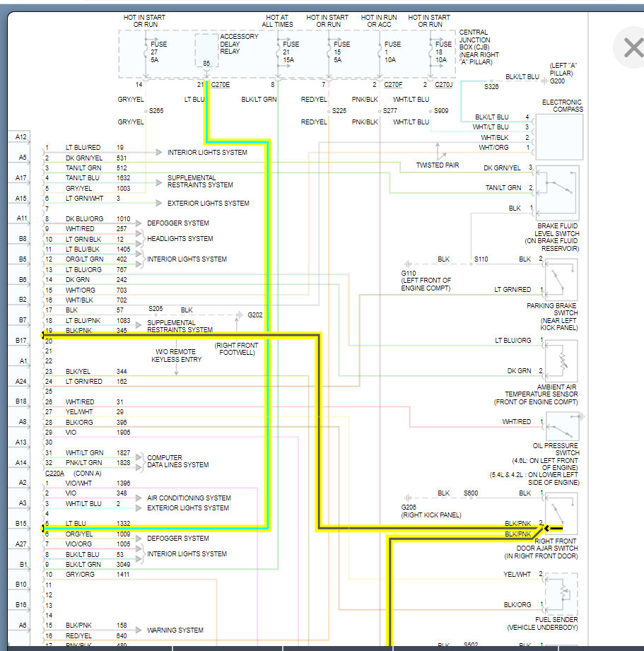
Task: Click the W/O REMOTE KEYLESS ENTRY note
Action: pyautogui.click(x=176, y=356)
